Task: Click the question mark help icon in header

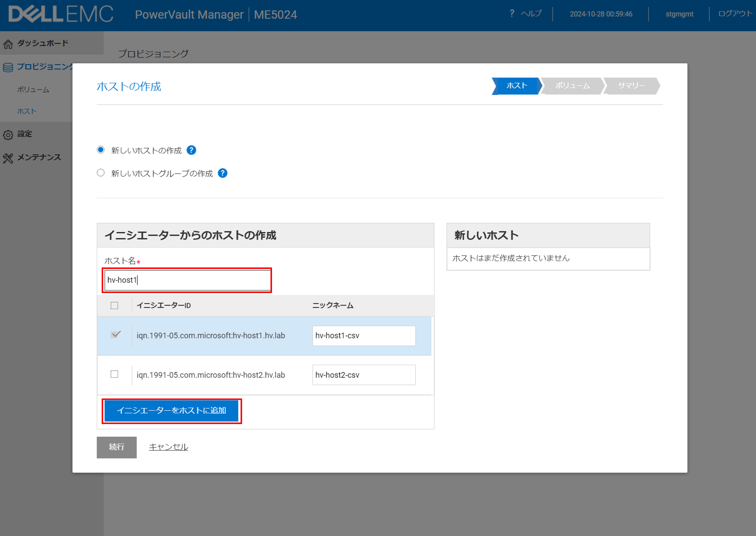Action: click(x=512, y=13)
